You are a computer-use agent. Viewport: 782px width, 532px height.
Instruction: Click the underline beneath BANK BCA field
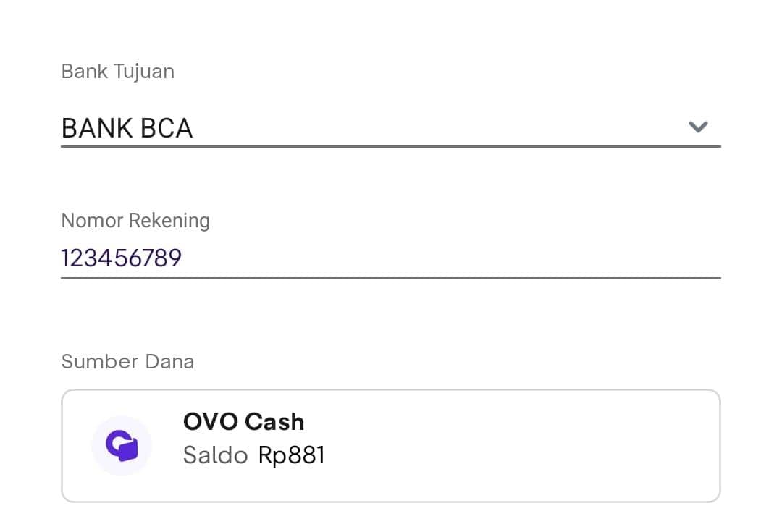click(391, 146)
